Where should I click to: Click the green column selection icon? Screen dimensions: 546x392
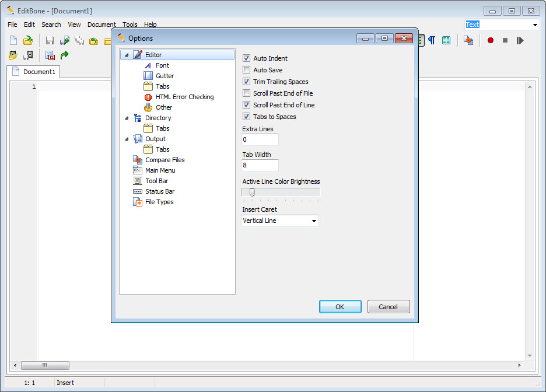pyautogui.click(x=446, y=40)
